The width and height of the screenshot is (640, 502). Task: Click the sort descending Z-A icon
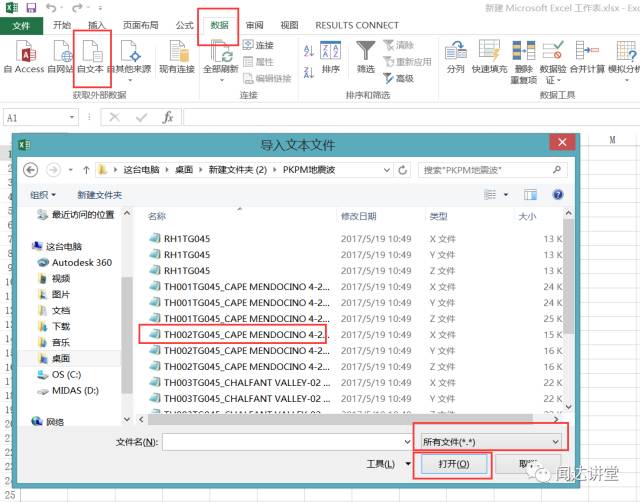coord(309,72)
